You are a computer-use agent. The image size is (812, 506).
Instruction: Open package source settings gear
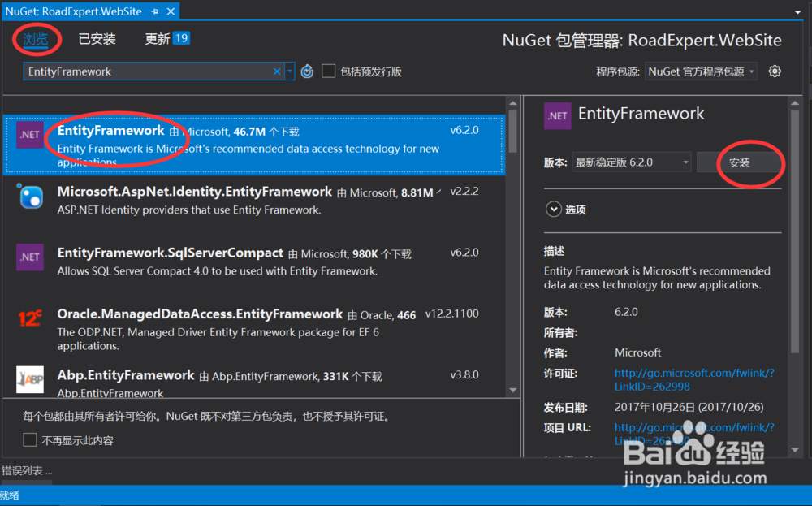tap(775, 71)
